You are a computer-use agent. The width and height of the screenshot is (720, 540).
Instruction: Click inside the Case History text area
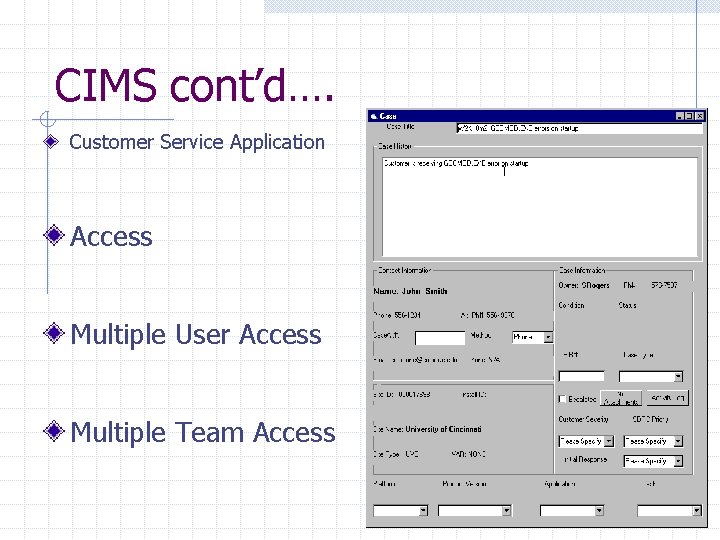tap(540, 208)
